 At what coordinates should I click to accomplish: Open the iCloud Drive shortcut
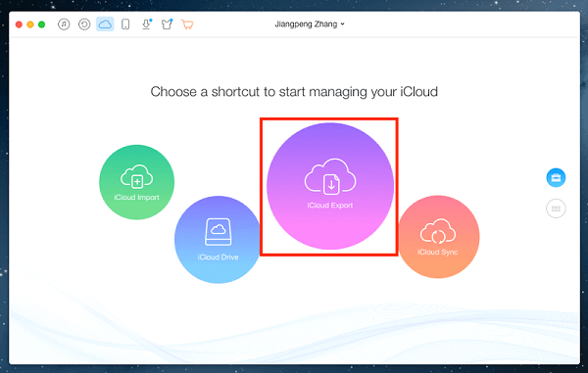pyautogui.click(x=218, y=239)
